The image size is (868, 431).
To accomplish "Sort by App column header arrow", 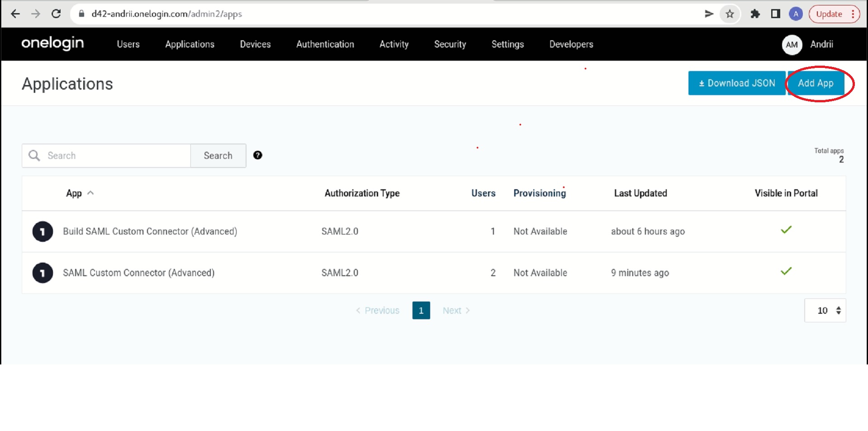I will click(90, 193).
